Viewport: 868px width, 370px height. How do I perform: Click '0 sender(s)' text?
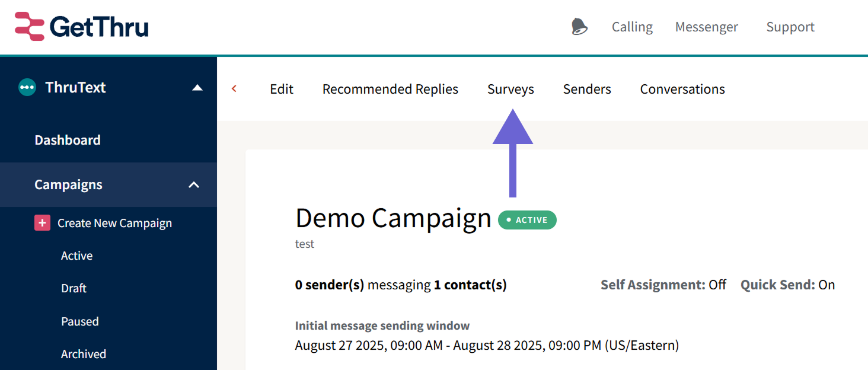pyautogui.click(x=330, y=285)
